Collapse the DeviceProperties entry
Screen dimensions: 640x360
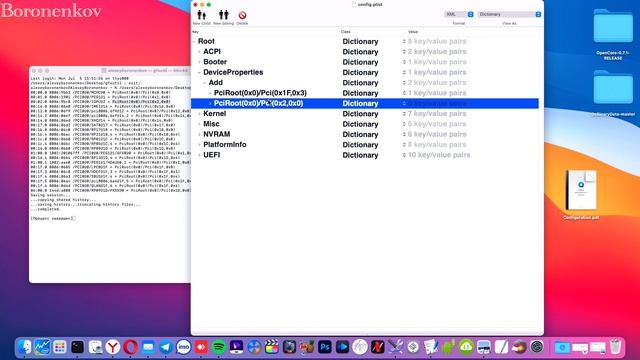coord(200,73)
